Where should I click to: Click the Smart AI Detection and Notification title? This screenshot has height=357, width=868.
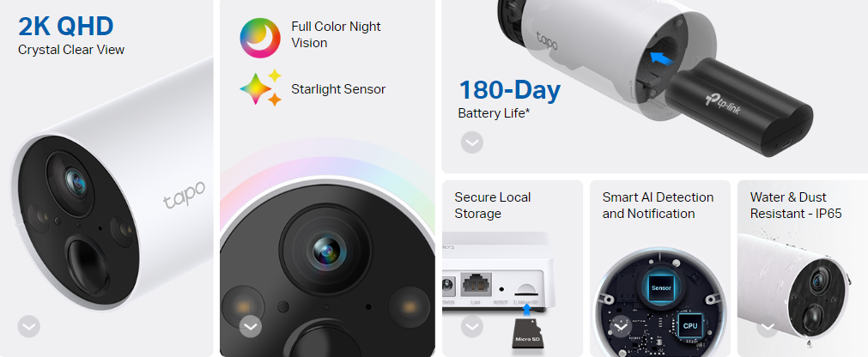tap(658, 205)
